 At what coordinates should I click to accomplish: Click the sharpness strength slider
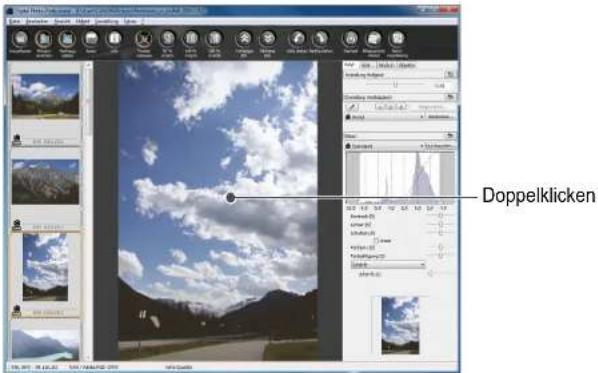click(431, 274)
